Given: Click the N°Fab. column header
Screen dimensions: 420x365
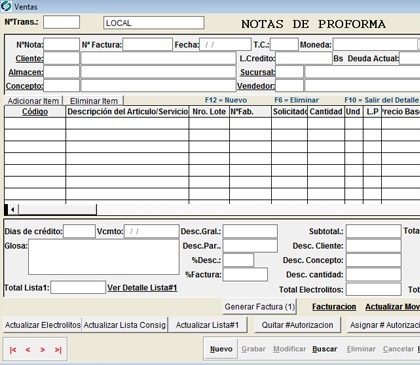Looking at the screenshot, I should coord(250,112).
